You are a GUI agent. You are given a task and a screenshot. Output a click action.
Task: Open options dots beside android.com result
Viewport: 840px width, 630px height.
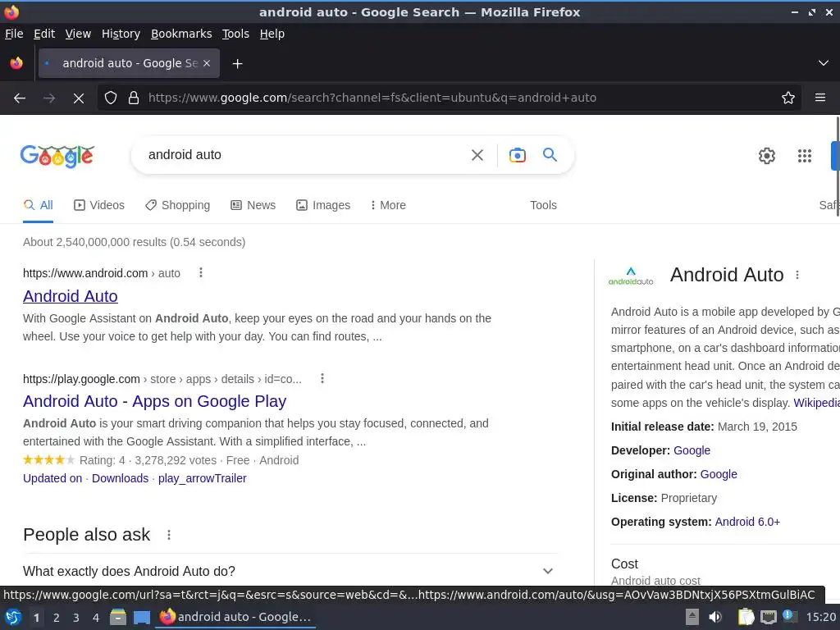(201, 272)
